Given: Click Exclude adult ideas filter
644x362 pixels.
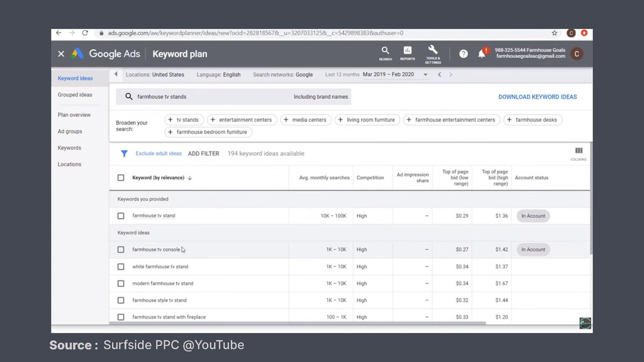Looking at the screenshot, I should click(x=158, y=153).
